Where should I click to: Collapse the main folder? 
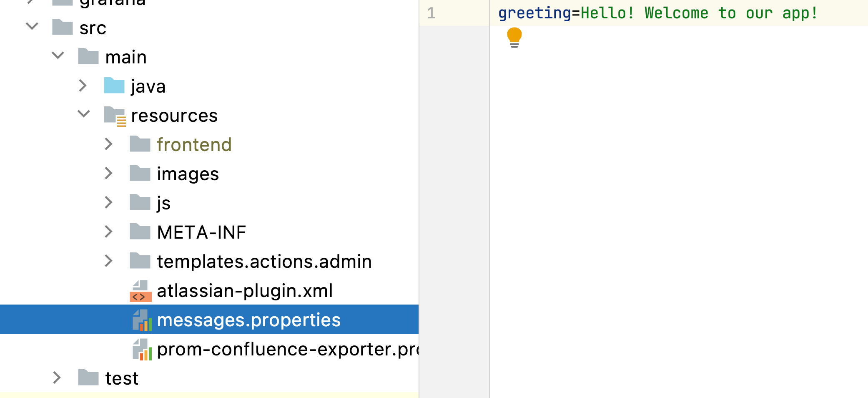pyautogui.click(x=58, y=55)
